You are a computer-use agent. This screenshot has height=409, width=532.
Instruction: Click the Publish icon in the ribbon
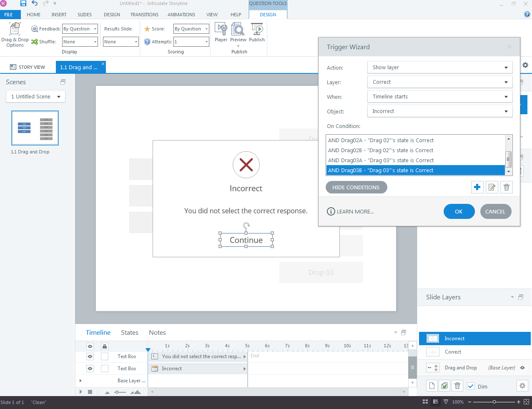[257, 30]
